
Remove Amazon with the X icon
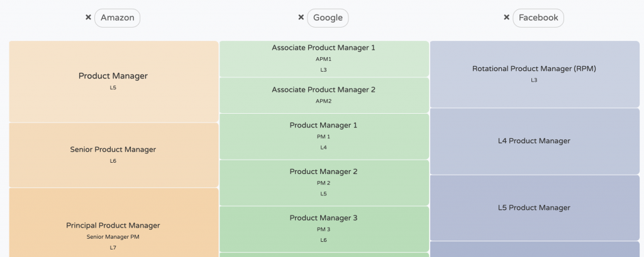(88, 18)
